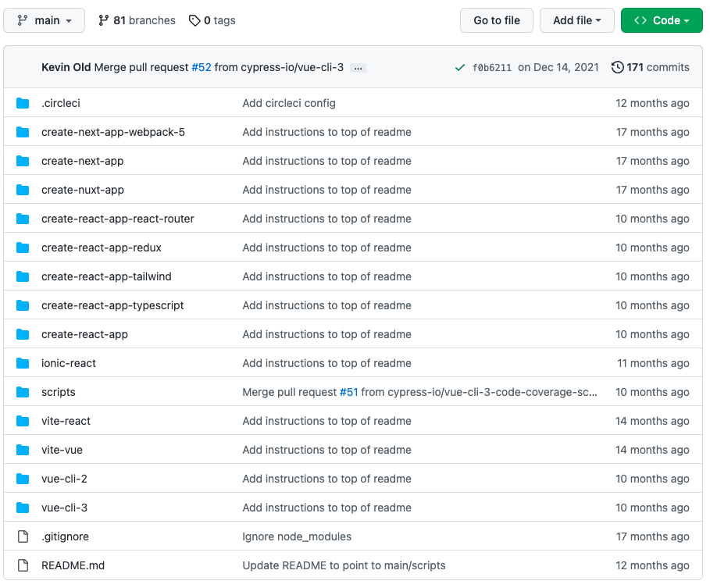This screenshot has height=588, width=710.
Task: Click 'on Dec 14, 2021' commit date
Action: coord(558,67)
